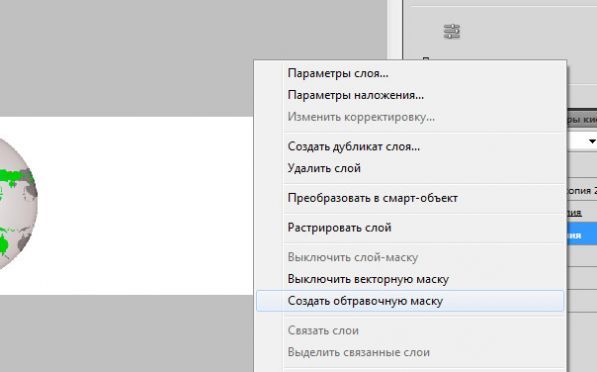Click disabled Связать слои entry

tap(410, 330)
